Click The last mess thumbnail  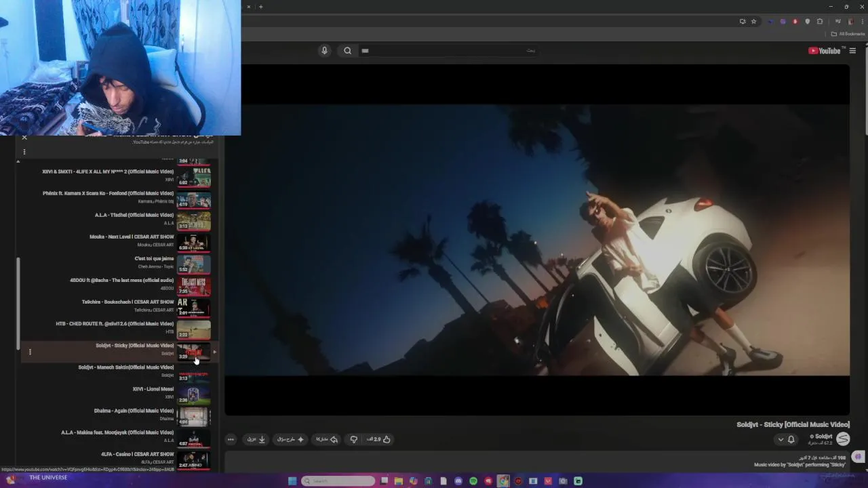[194, 287]
